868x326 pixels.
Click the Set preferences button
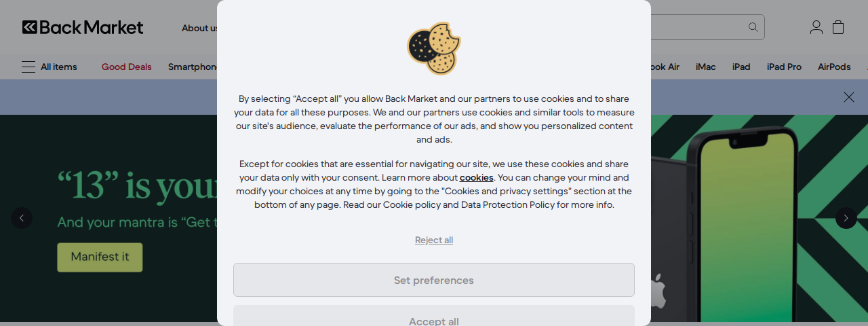[434, 280]
